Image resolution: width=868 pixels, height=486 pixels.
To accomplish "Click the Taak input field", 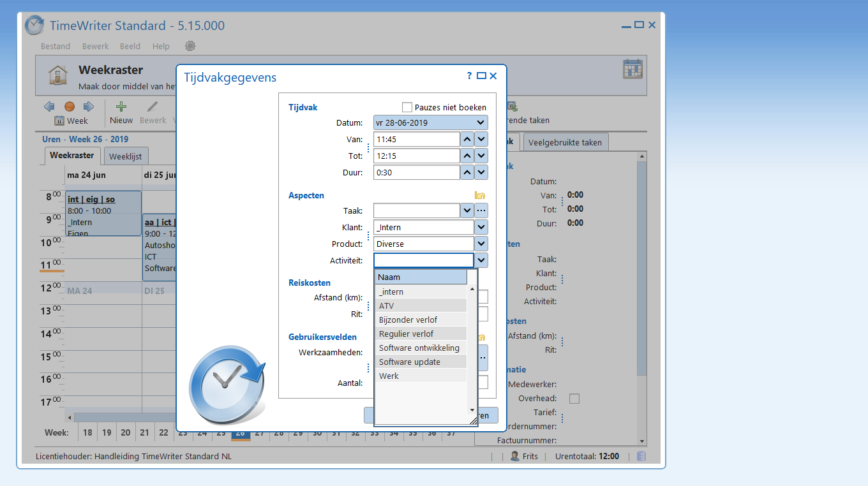I will [x=417, y=210].
